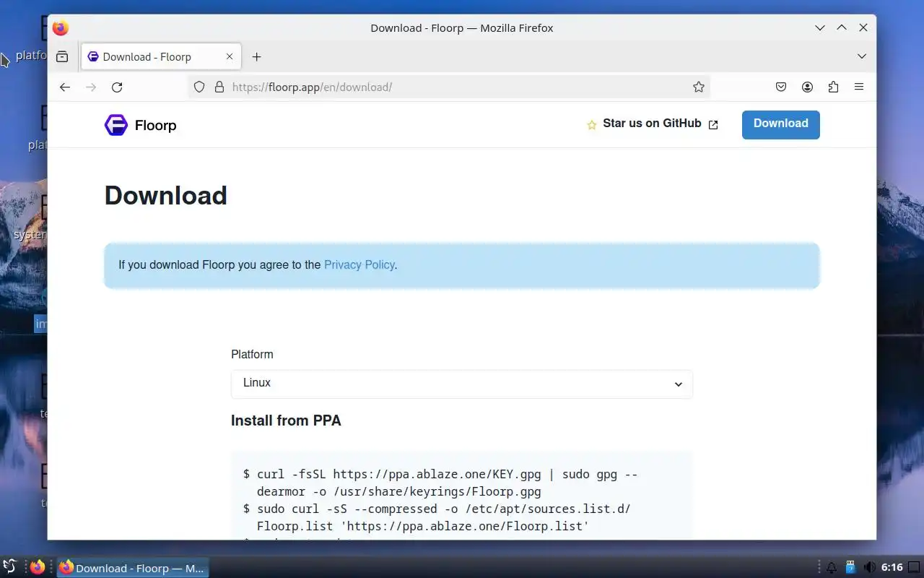
Task: Select Download - Floorp taskbar window button
Action: (133, 568)
